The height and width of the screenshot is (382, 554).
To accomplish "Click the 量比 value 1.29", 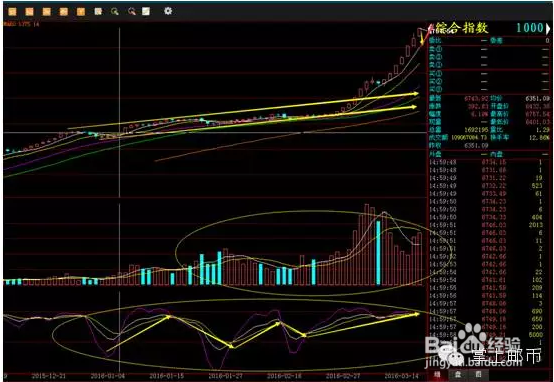I will pos(542,130).
